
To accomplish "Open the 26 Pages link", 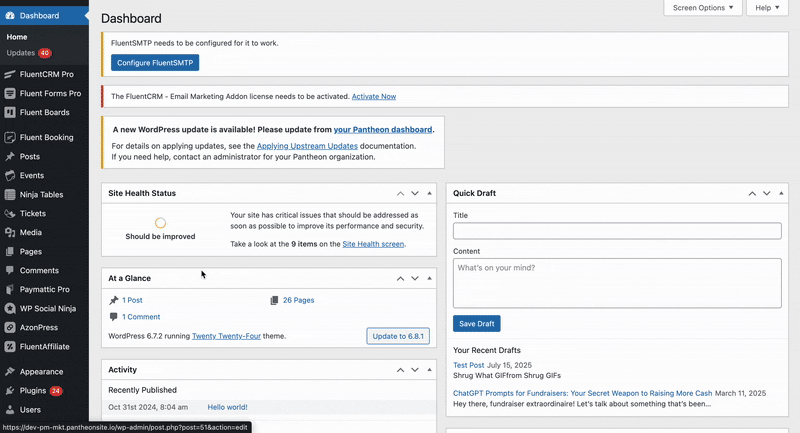I will pos(298,300).
